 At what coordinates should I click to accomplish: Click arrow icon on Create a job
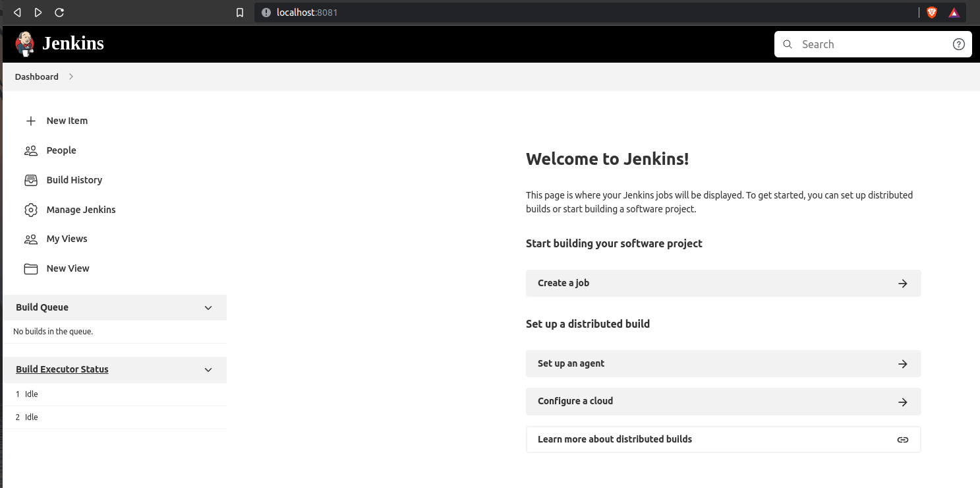[903, 284]
